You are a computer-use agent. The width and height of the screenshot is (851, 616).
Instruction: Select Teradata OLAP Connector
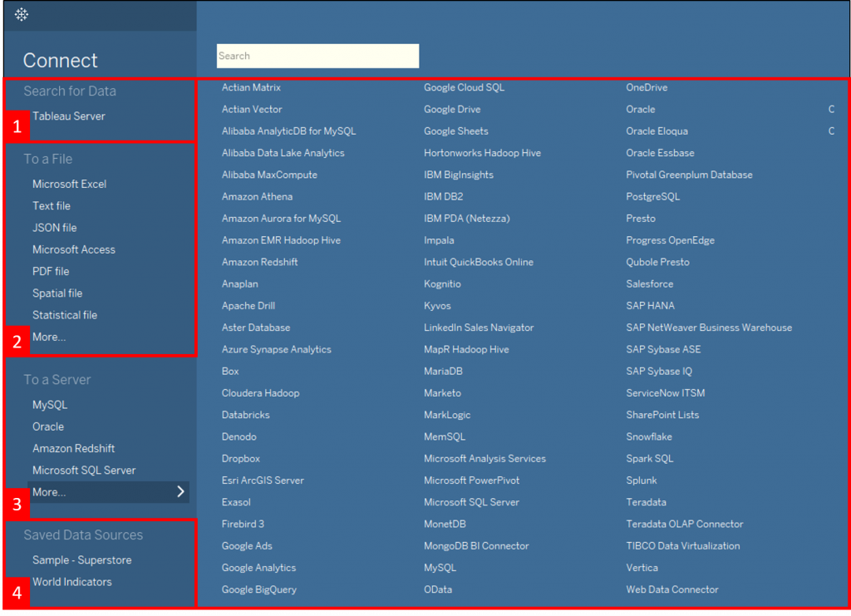[x=685, y=524]
